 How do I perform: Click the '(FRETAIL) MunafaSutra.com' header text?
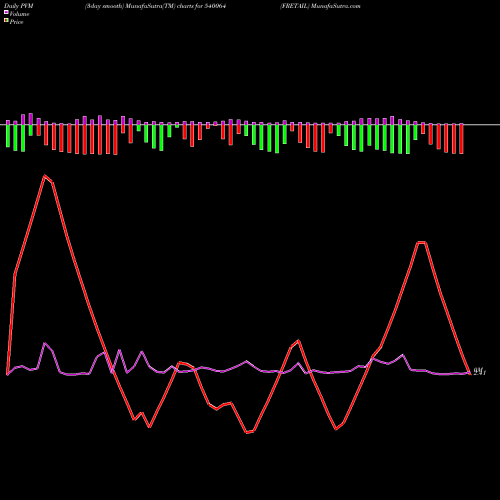coord(320,6)
